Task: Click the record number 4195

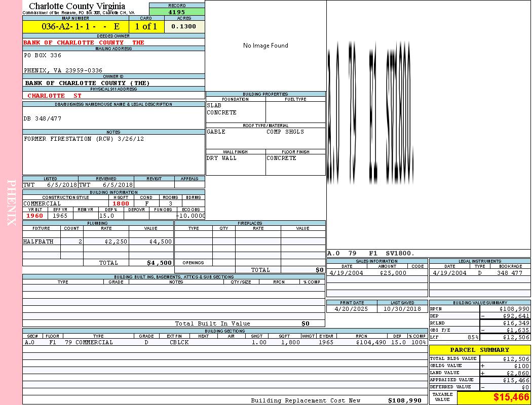Action: point(177,12)
